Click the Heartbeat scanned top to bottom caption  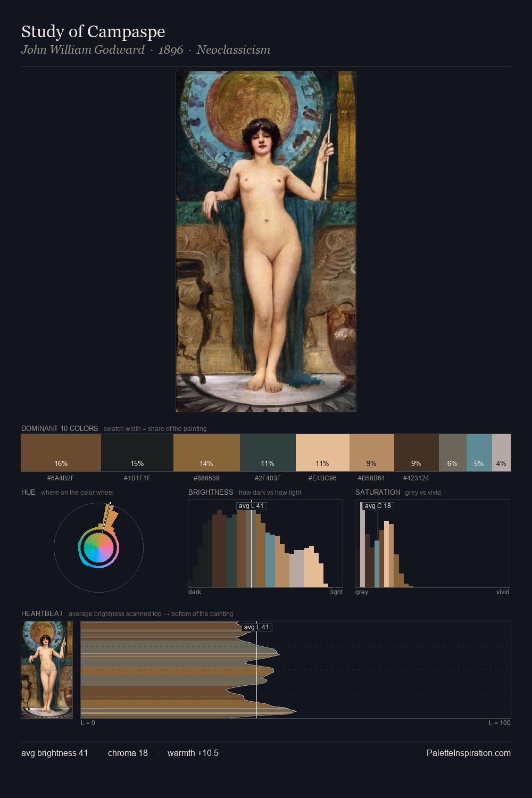point(151,614)
